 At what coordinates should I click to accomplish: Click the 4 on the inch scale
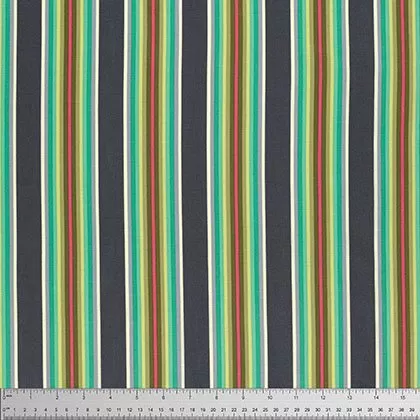(110, 398)
